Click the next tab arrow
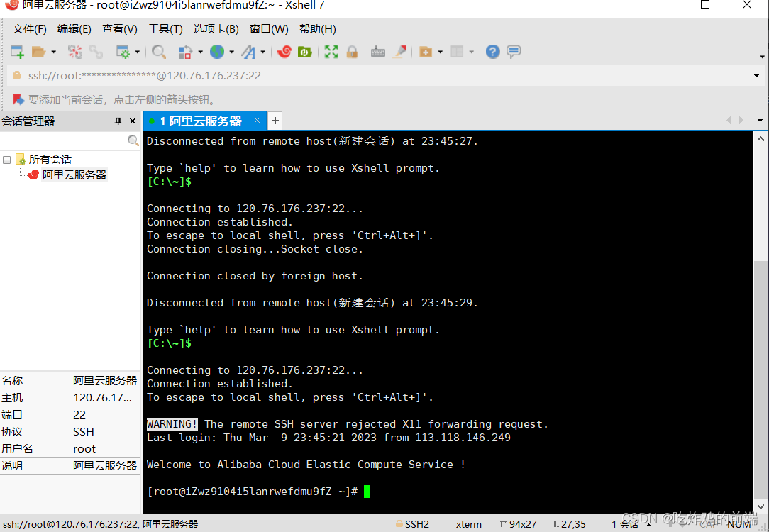The image size is (769, 532). (x=741, y=120)
